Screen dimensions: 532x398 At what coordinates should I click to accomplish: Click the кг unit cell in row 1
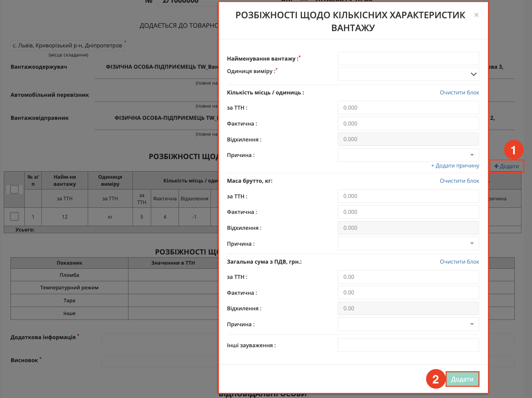coord(110,217)
